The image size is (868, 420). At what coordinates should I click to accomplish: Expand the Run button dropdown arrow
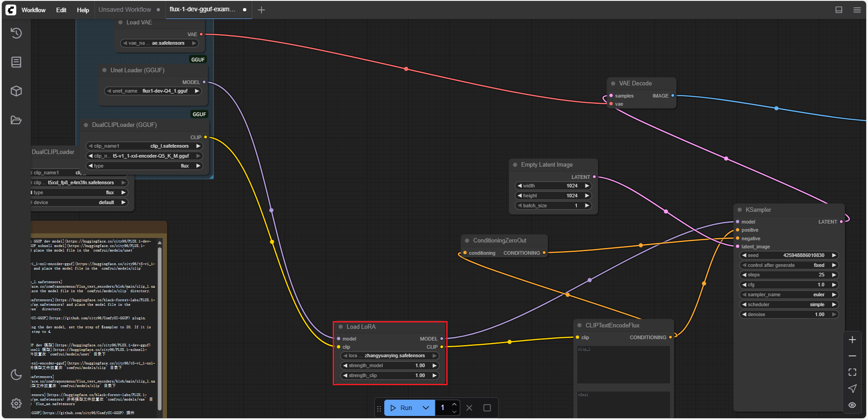click(426, 408)
